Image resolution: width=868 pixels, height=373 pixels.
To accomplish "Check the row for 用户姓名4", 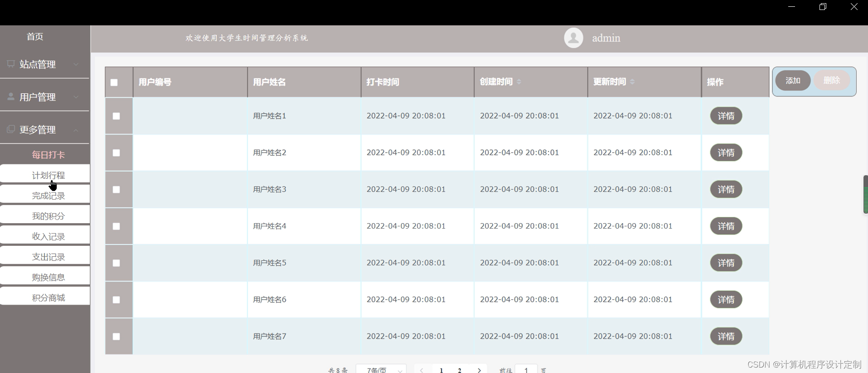I will (116, 226).
